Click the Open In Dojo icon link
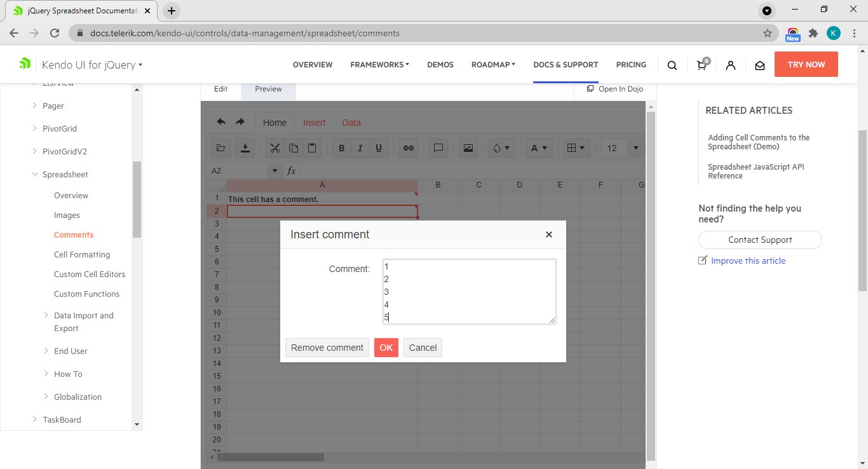The height and width of the screenshot is (469, 868). point(614,89)
